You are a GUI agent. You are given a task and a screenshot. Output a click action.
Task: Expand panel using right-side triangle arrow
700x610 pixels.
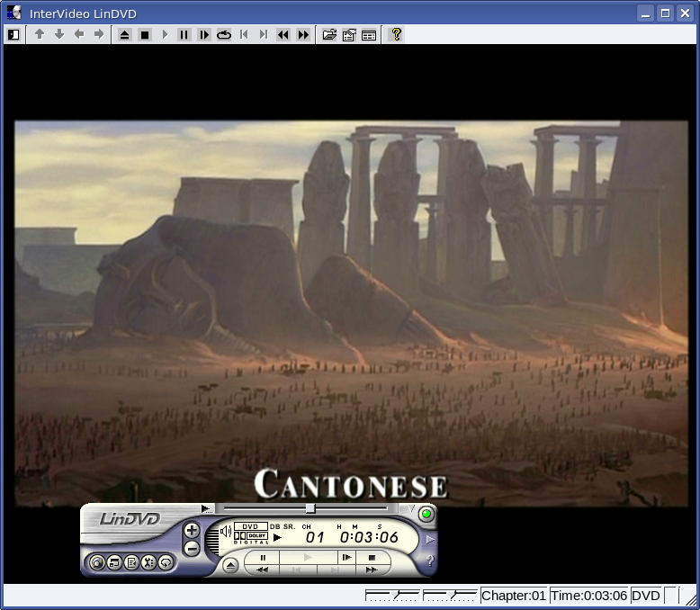430,540
